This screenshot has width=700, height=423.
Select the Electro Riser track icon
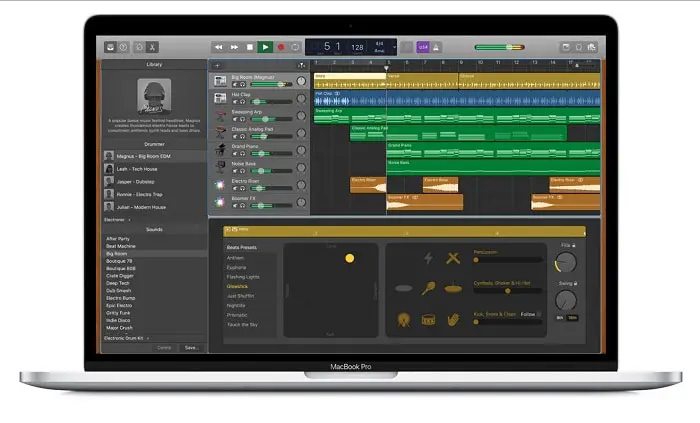[x=220, y=184]
